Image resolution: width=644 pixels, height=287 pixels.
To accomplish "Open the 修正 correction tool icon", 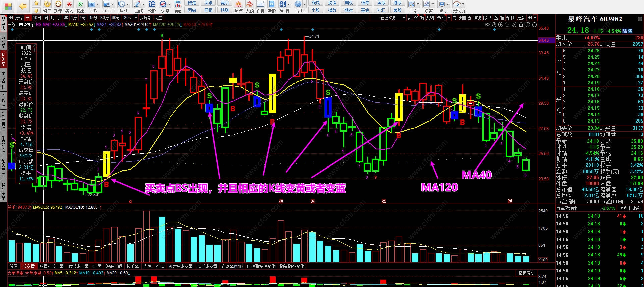I will [x=47, y=4].
